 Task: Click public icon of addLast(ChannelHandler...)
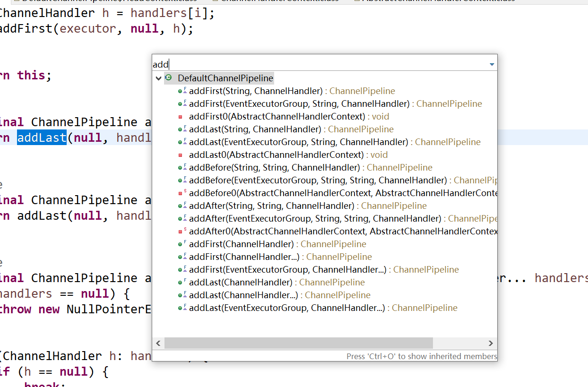[182, 295]
